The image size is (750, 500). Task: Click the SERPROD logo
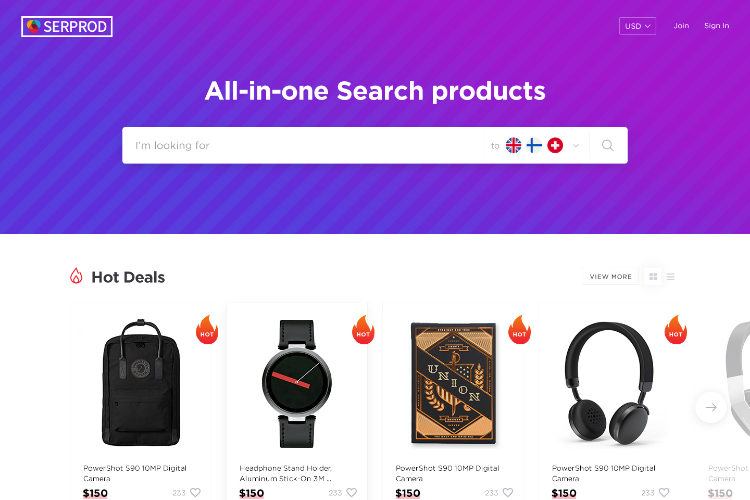click(x=67, y=26)
